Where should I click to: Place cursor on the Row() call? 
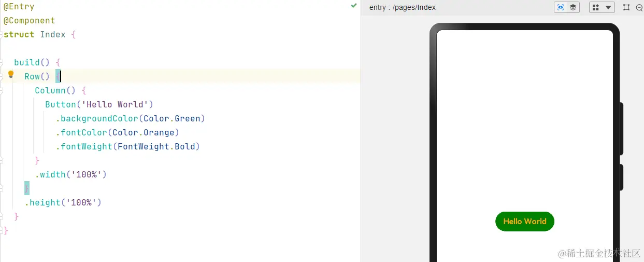tap(37, 76)
